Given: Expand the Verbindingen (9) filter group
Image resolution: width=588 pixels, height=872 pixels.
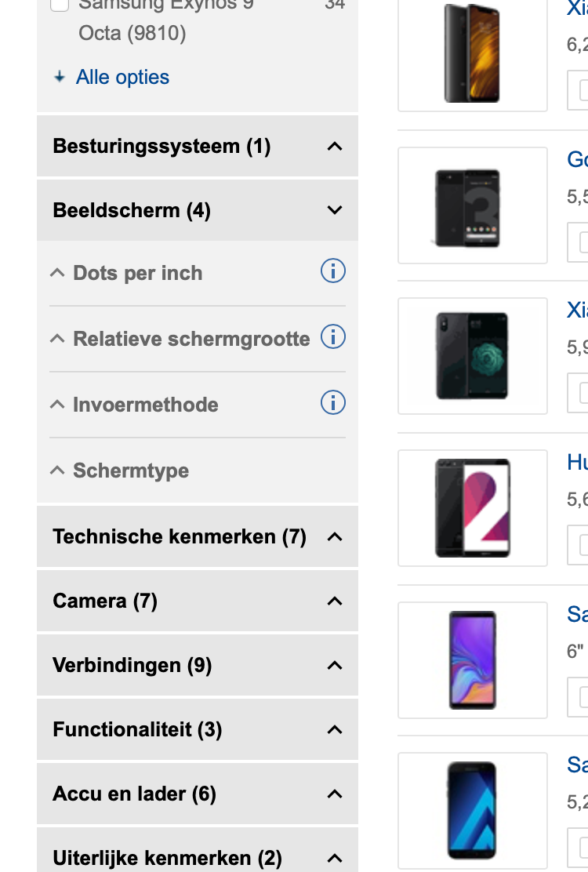Looking at the screenshot, I should 197,665.
